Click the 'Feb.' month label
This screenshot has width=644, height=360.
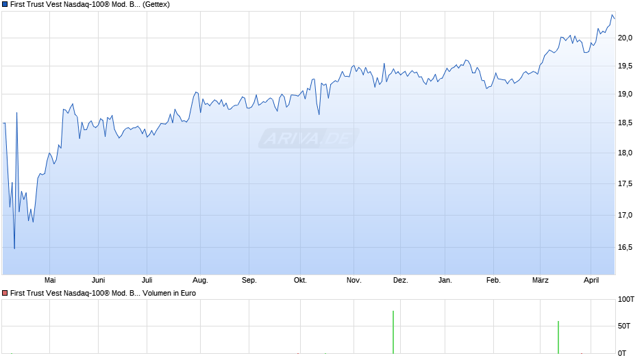(493, 280)
